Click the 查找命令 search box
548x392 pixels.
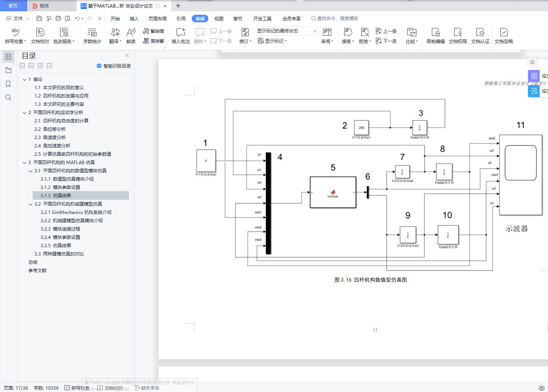click(335, 19)
